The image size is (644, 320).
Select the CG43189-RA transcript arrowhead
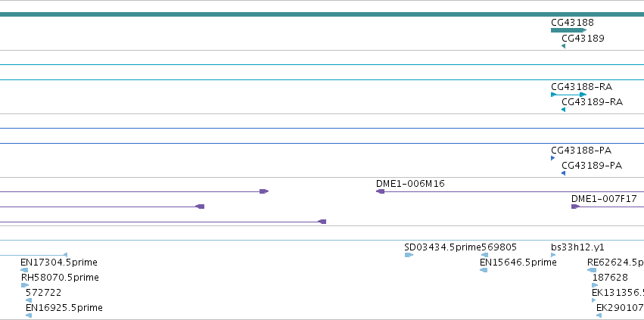[564, 110]
